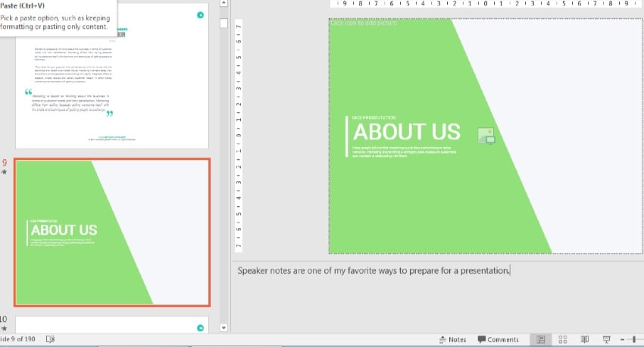
Task: Switch to Normal view icon
Action: pos(541,339)
